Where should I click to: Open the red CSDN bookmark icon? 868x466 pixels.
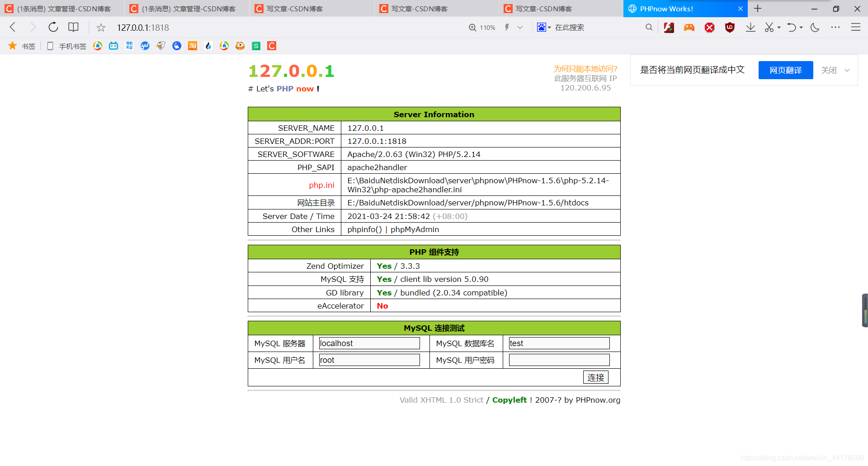pos(272,46)
